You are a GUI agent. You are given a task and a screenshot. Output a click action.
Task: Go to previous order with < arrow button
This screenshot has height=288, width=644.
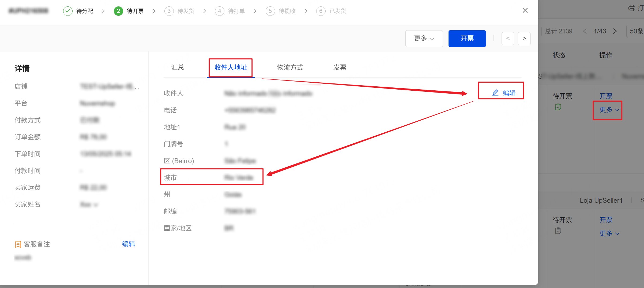pyautogui.click(x=507, y=39)
